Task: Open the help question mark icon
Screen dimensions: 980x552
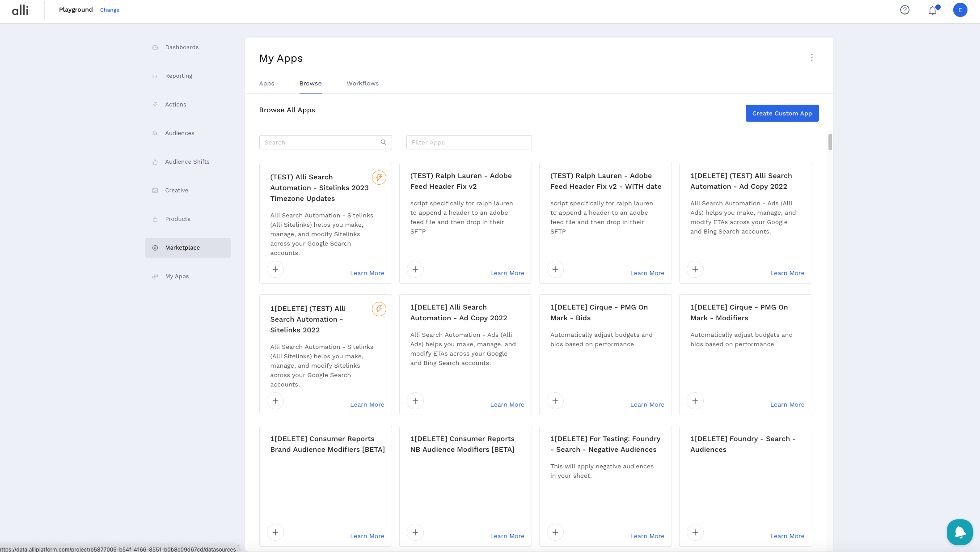Action: 904,10
